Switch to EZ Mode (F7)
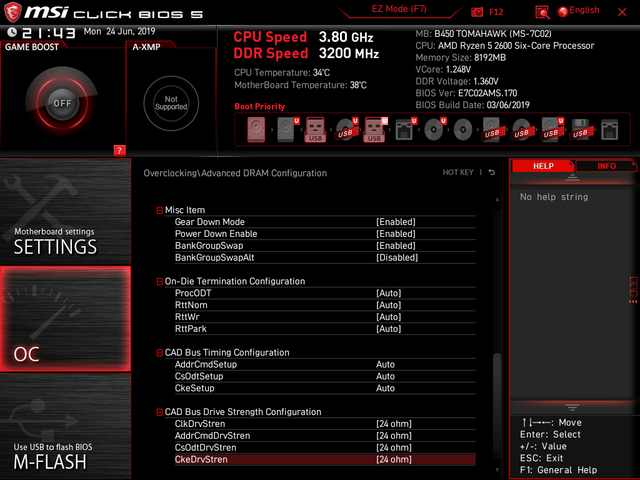The width and height of the screenshot is (640, 480). click(x=399, y=9)
